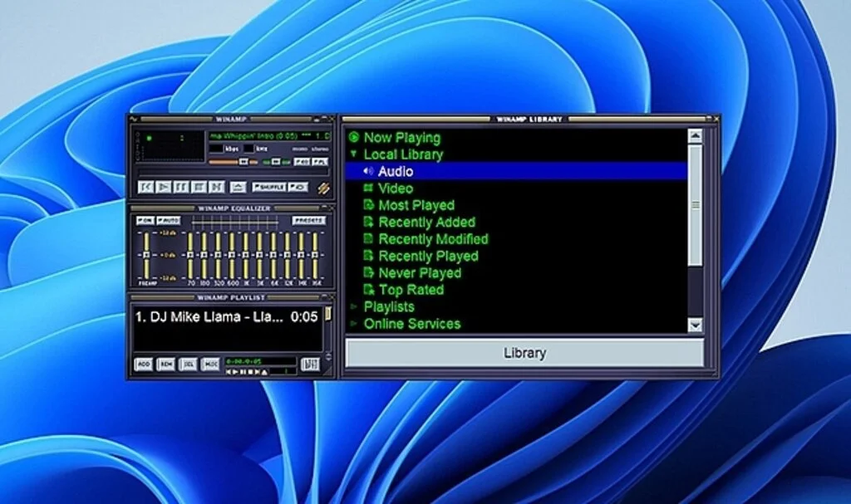The image size is (851, 504).
Task: Expand the Online Services tree node
Action: (x=354, y=324)
